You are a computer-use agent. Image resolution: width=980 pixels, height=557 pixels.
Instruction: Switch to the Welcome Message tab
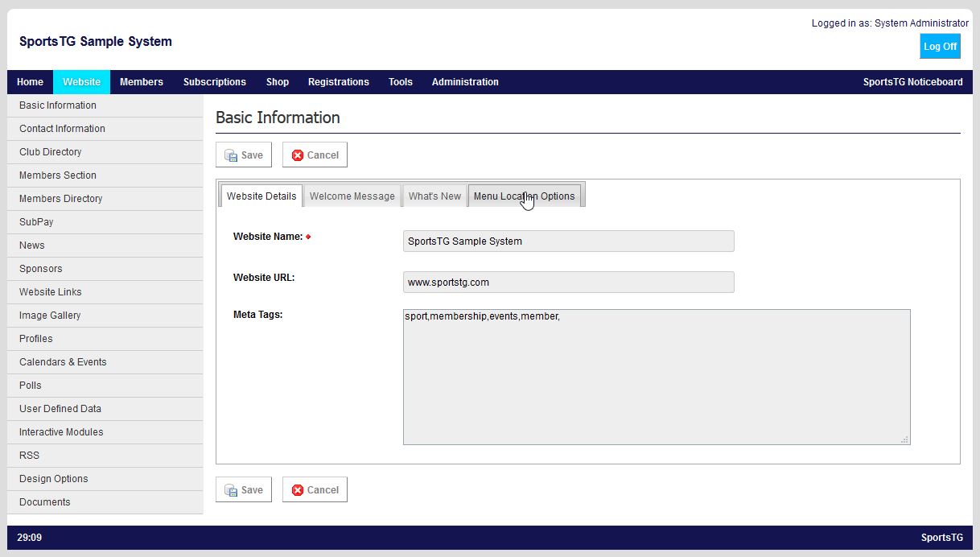pos(352,196)
